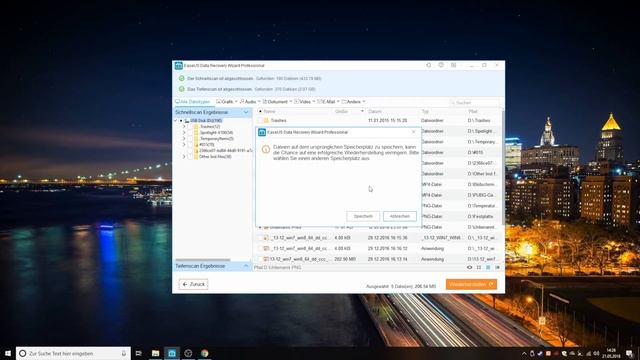Tick the .TemporaryItems(5) tree checkbox
640x360 pixels.
[x=190, y=139]
